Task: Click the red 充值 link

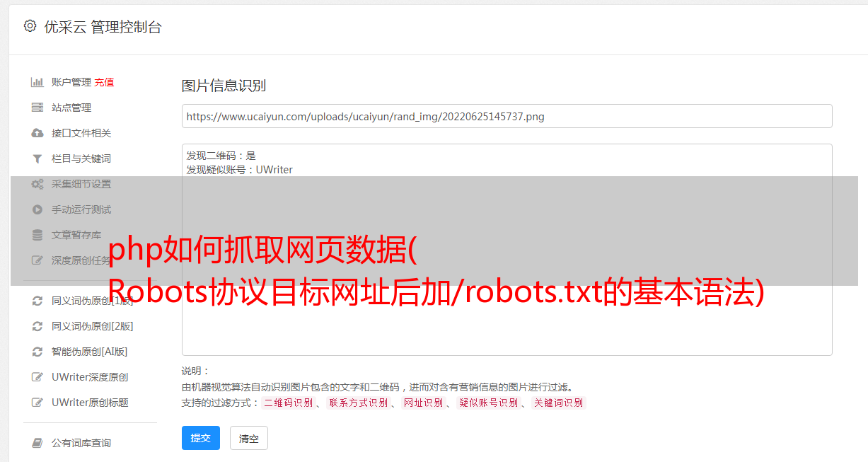Action: coord(104,82)
